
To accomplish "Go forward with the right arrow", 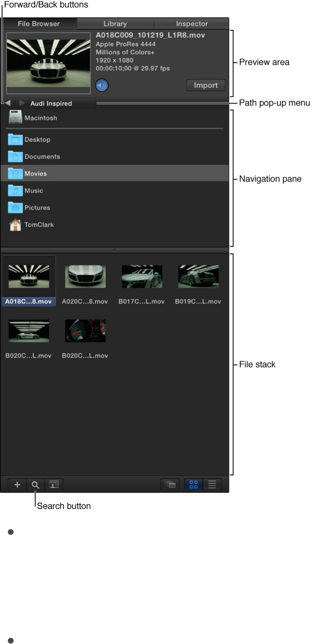I will pos(22,103).
